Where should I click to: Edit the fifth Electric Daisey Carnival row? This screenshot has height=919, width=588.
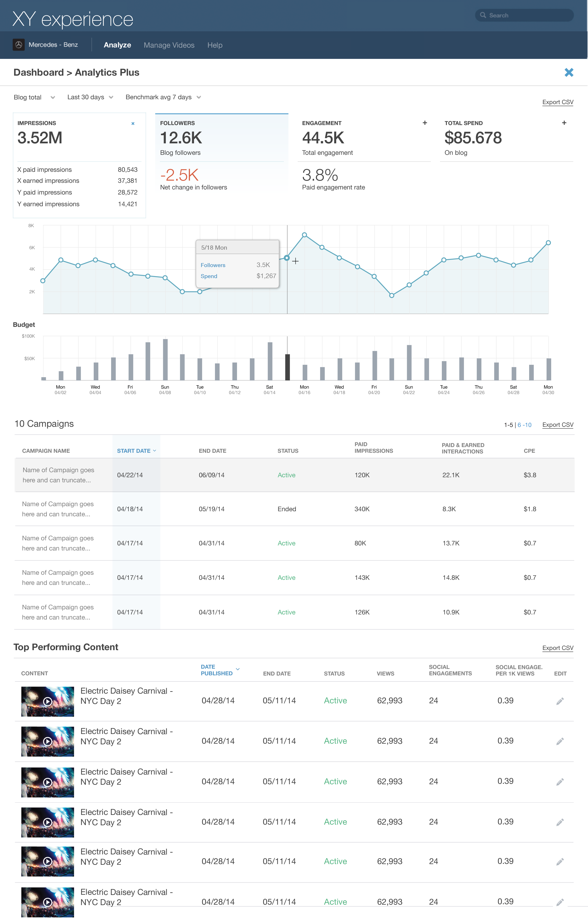[560, 862]
